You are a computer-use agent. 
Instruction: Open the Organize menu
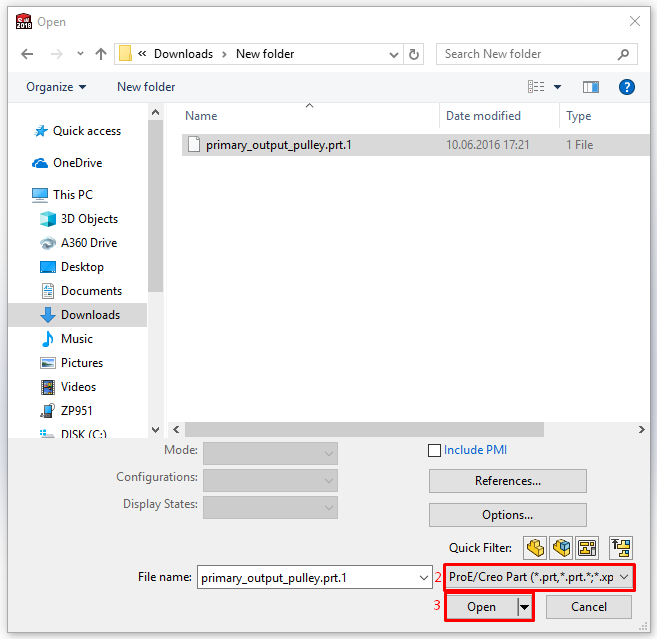tap(56, 87)
